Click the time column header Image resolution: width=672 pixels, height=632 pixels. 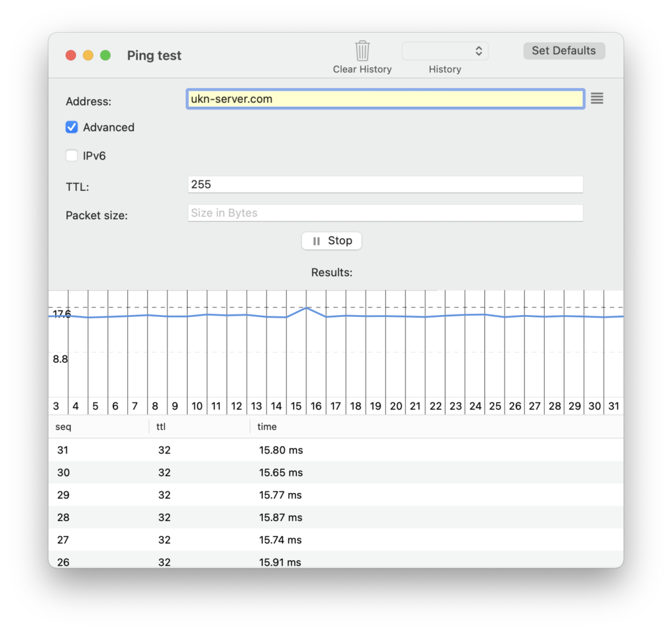pyautogui.click(x=266, y=427)
